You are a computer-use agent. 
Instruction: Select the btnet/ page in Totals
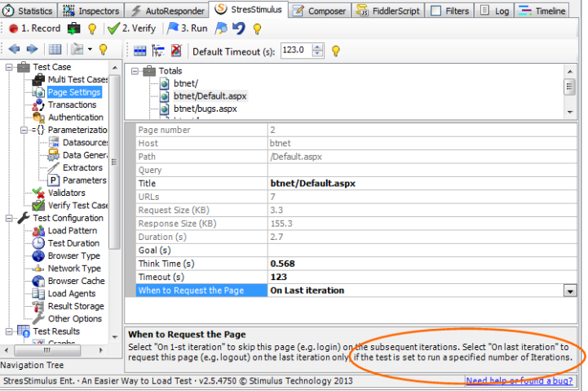pos(186,84)
